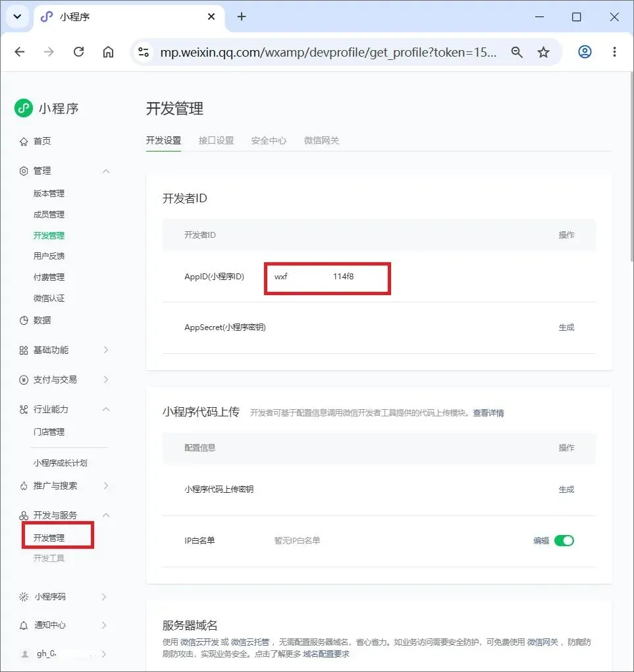Screen dimensions: 634x672
Task: Expand the 基础功能 chevron
Action: (106, 350)
